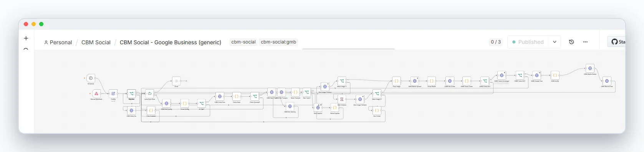Select the GMB Create Post node
Image resolution: width=644 pixels, height=152 pixels.
[x=537, y=75]
